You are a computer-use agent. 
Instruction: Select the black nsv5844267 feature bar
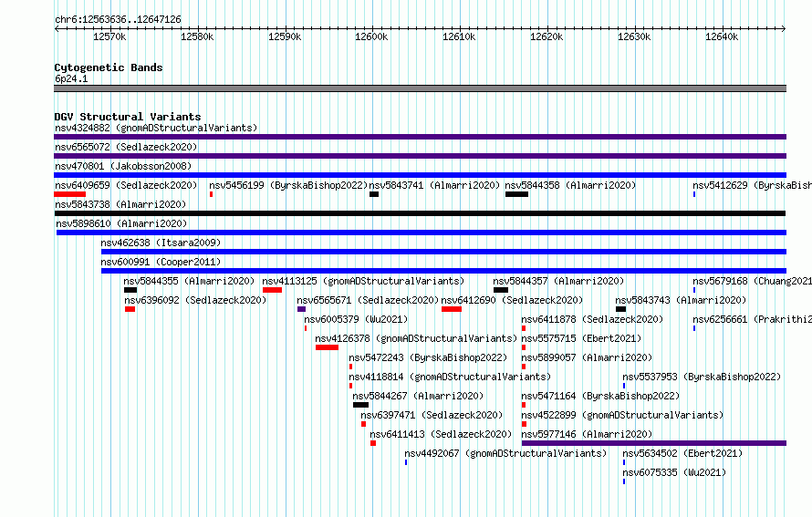click(360, 405)
